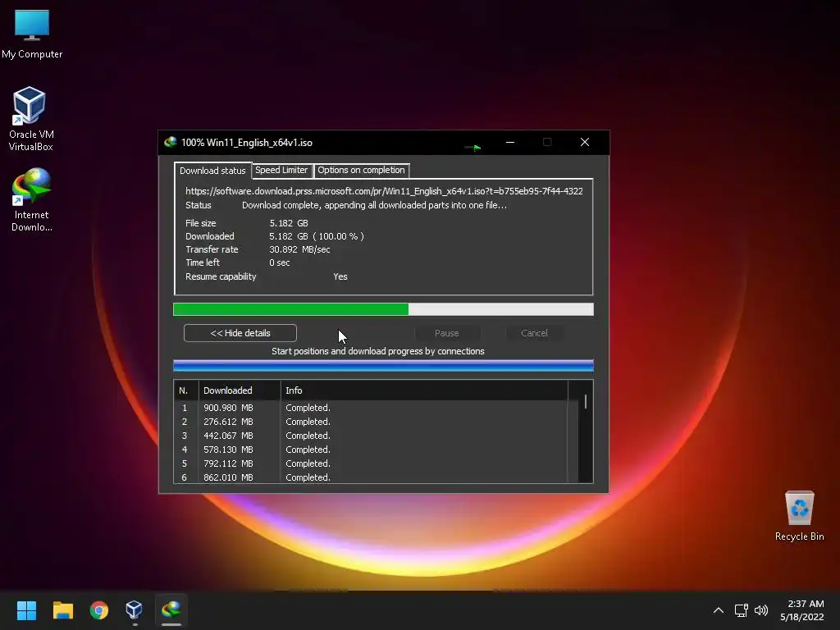Click the Resume capability Yes value
Image resolution: width=840 pixels, height=630 pixels.
[340, 276]
